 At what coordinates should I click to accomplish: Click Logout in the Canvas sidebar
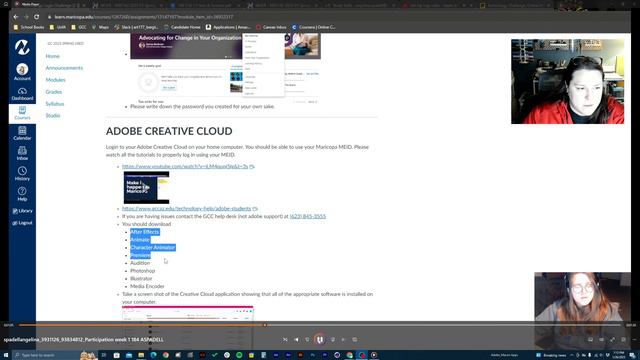22,223
